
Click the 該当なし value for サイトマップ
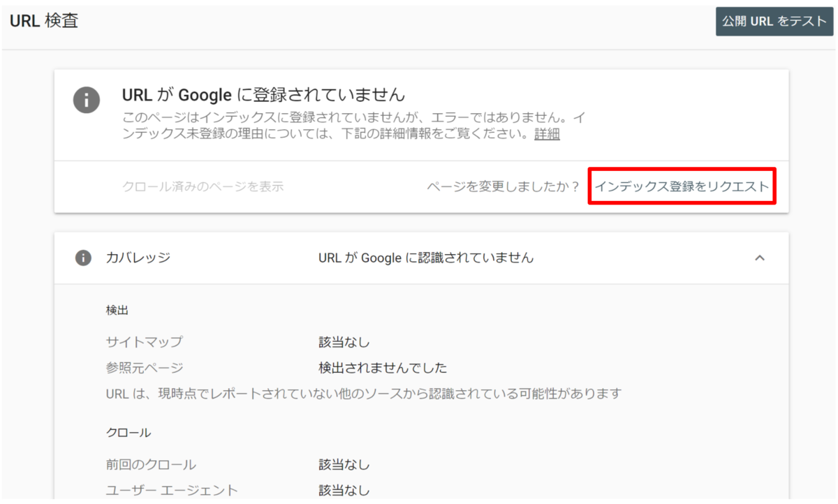point(344,342)
